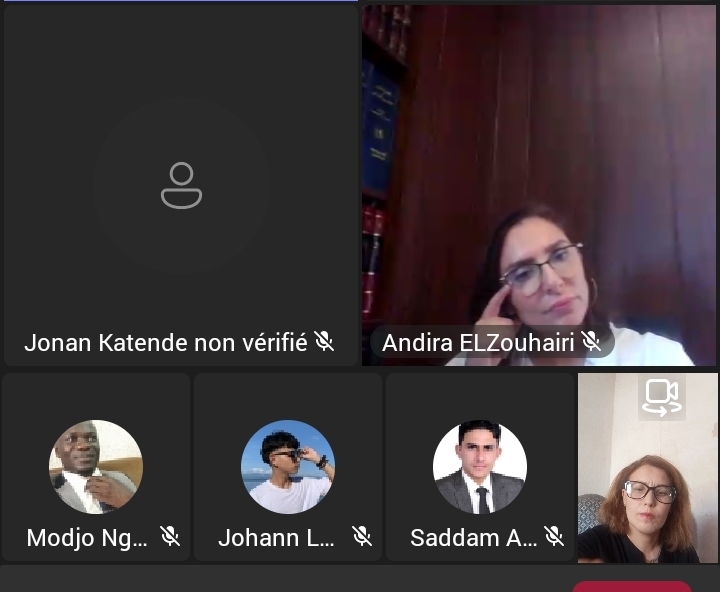Select Andira ELZouhairi's video tile
The image size is (720, 592).
pos(540,185)
